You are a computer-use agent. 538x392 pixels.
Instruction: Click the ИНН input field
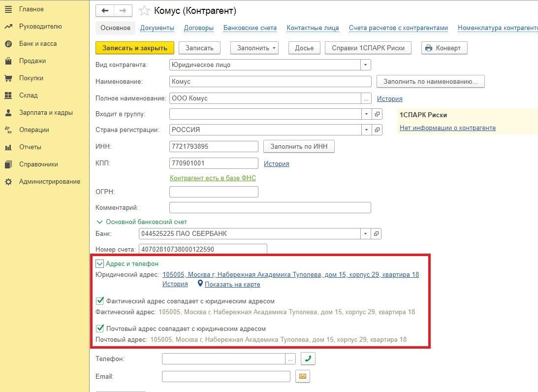tap(214, 147)
